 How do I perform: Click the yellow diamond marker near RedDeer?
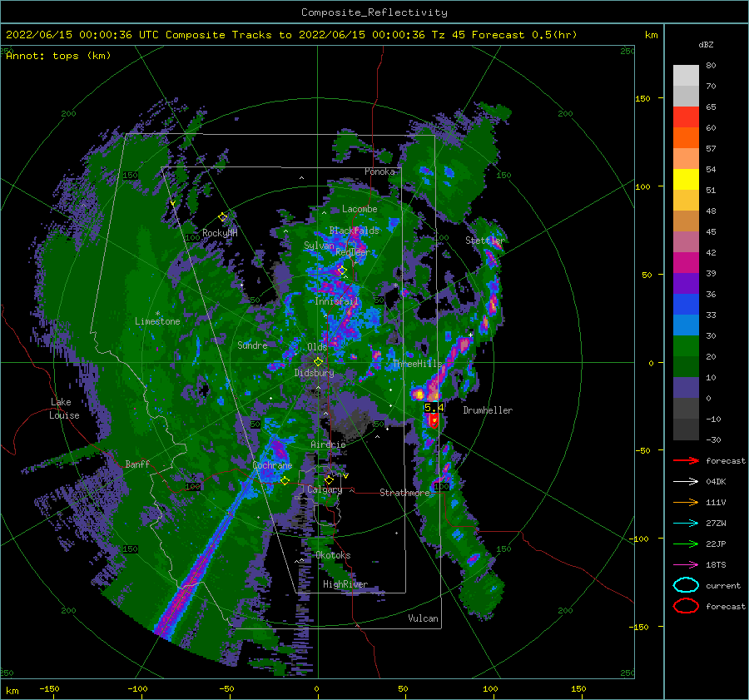coord(341,271)
